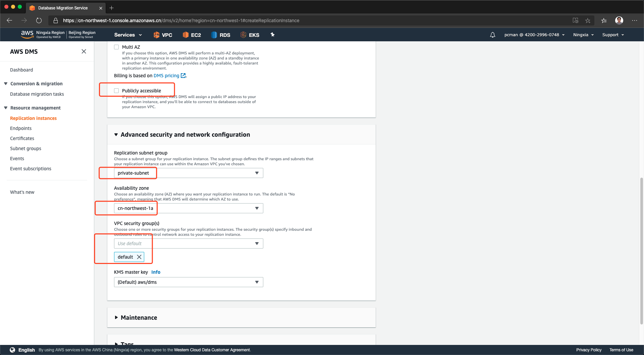Open the Availability zone dropdown
The height and width of the screenshot is (355, 644).
pos(189,208)
